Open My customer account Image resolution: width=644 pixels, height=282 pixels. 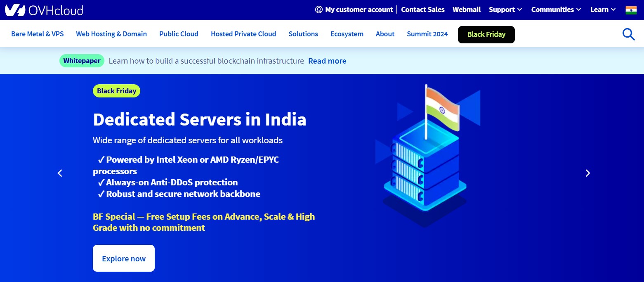click(x=354, y=9)
